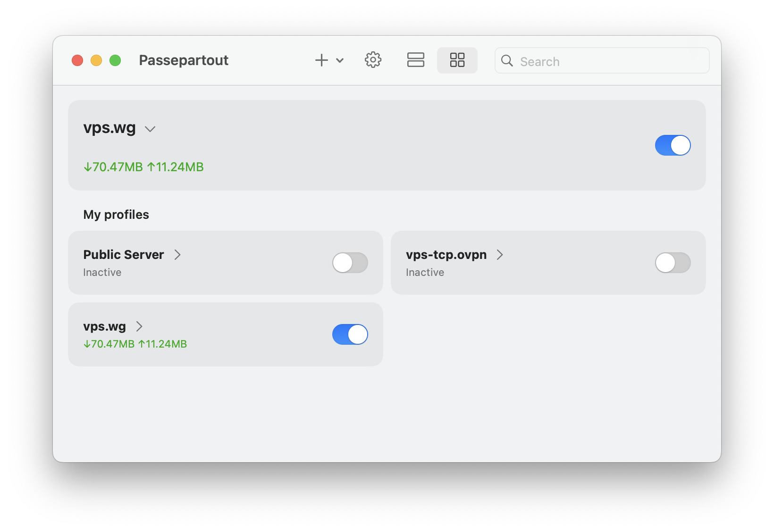Open vps-tcp.ovpn details via its chevron
Screen dimensions: 774x532
(500, 255)
